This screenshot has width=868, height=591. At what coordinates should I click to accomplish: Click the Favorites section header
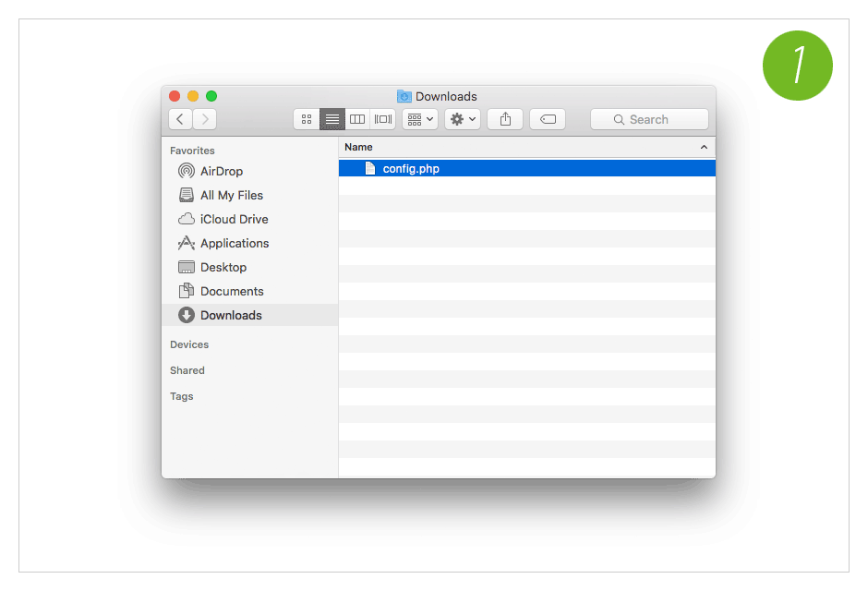[x=192, y=151]
